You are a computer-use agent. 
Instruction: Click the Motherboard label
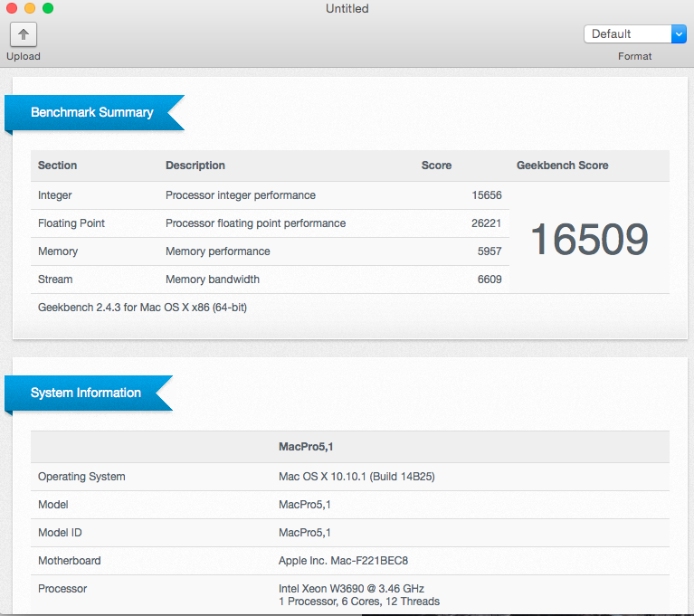click(70, 561)
